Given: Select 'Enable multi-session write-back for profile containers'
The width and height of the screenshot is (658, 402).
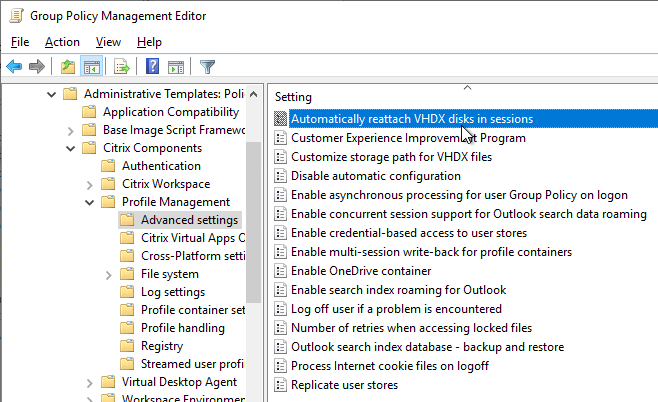Looking at the screenshot, I should (431, 251).
